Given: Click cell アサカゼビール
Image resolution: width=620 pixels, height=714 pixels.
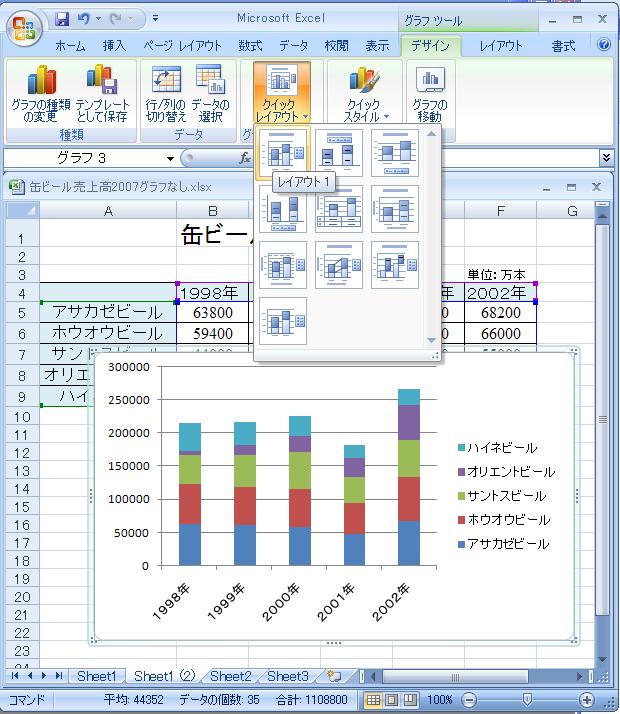Looking at the screenshot, I should tap(108, 312).
